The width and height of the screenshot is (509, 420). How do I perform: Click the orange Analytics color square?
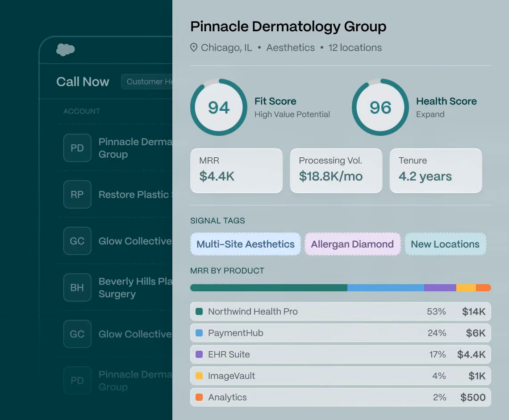coord(199,397)
